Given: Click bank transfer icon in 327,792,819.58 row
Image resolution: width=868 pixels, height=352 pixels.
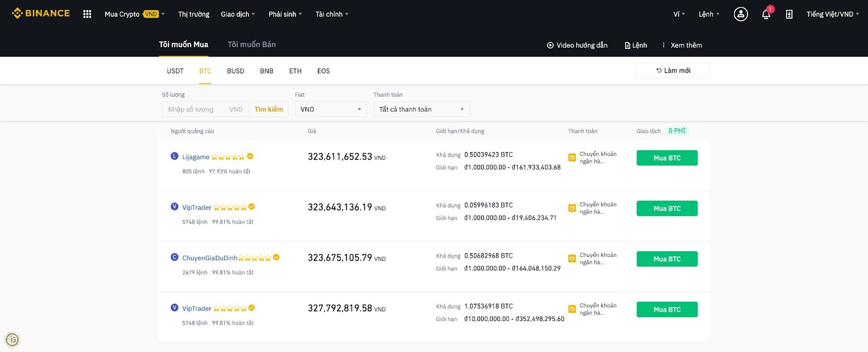Looking at the screenshot, I should click(572, 309).
